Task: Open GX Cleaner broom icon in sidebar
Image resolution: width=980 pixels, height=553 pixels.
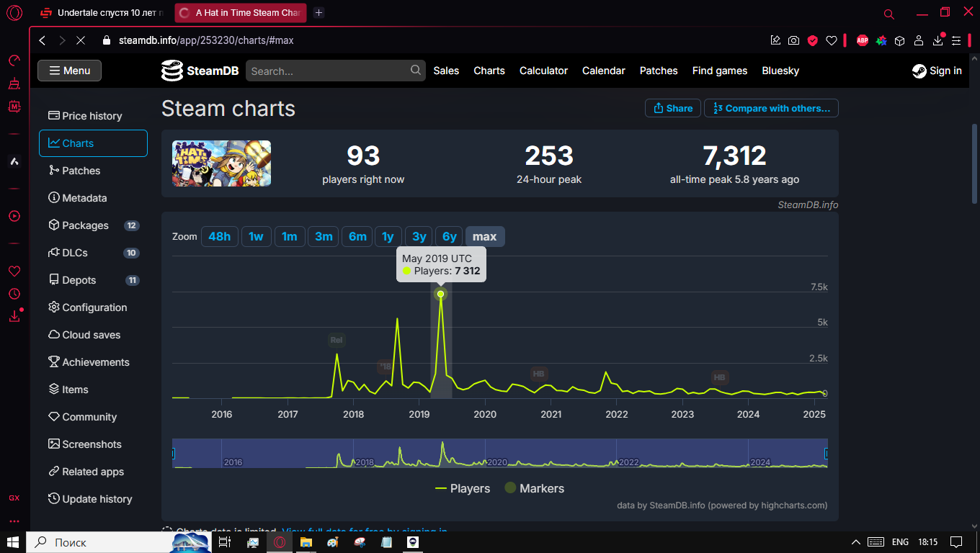Action: pyautogui.click(x=14, y=84)
